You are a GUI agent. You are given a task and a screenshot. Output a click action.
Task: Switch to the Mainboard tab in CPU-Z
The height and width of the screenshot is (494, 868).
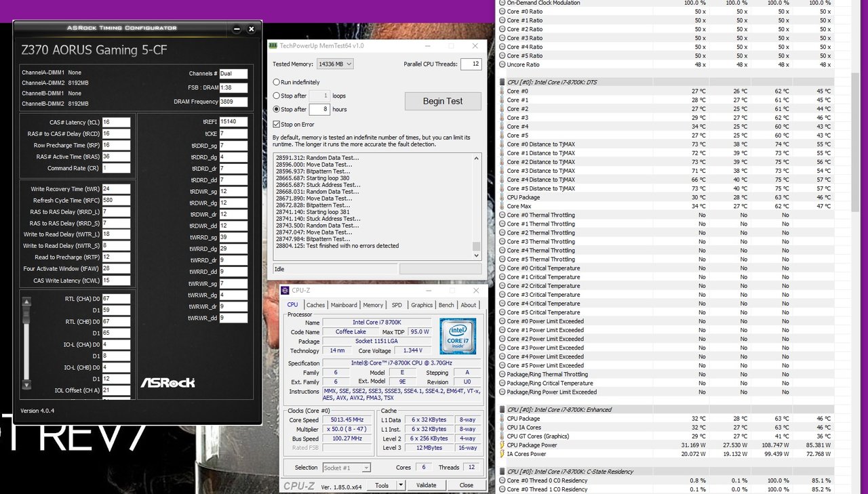tap(344, 305)
